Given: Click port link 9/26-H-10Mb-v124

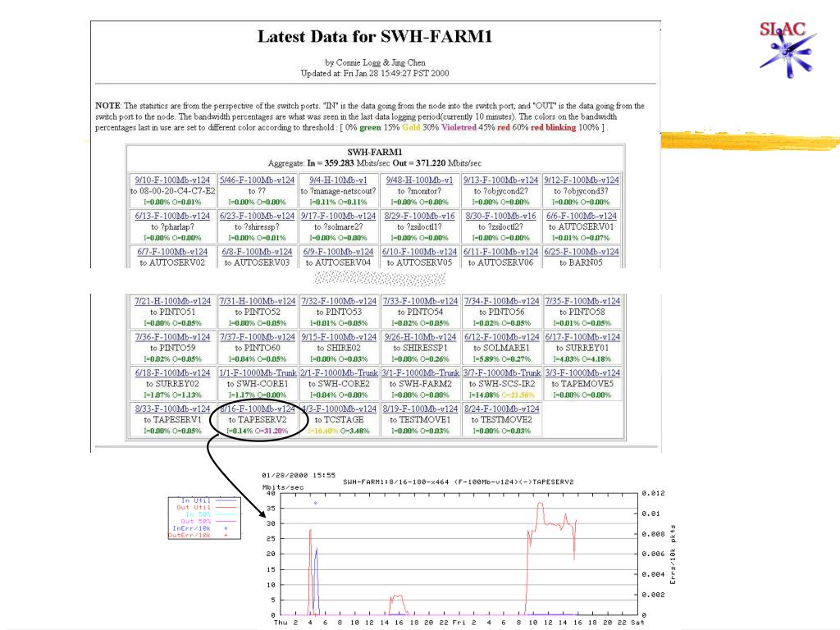Looking at the screenshot, I should click(421, 337).
